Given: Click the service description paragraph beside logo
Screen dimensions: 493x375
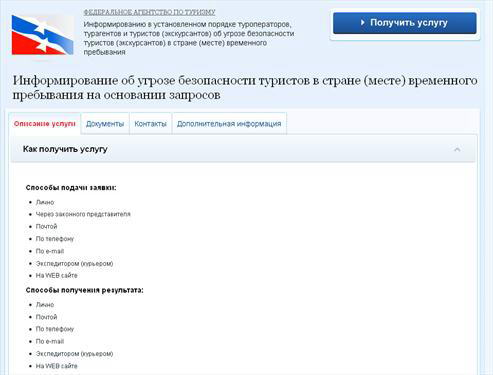Looking at the screenshot, I should coord(189,38).
